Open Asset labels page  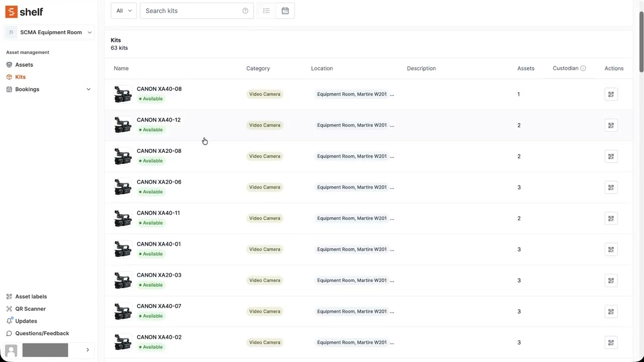tap(31, 297)
